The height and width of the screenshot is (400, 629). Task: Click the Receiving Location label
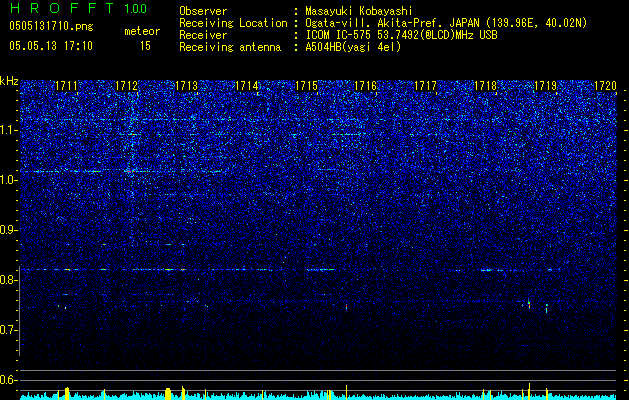click(x=233, y=23)
